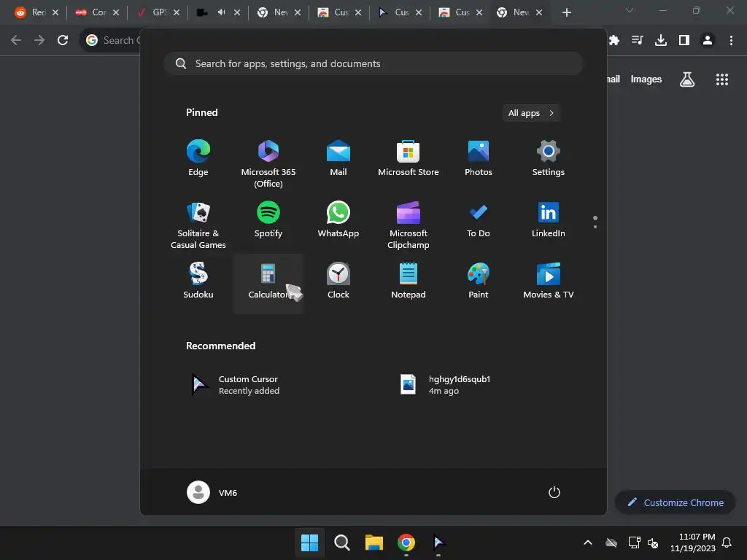Open Google apps grid

pyautogui.click(x=722, y=79)
